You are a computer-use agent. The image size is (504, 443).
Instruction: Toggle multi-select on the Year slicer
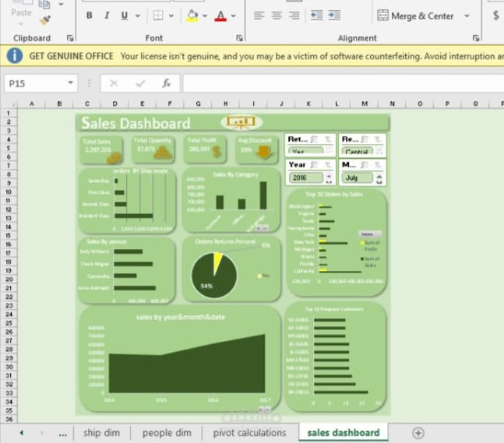point(314,165)
